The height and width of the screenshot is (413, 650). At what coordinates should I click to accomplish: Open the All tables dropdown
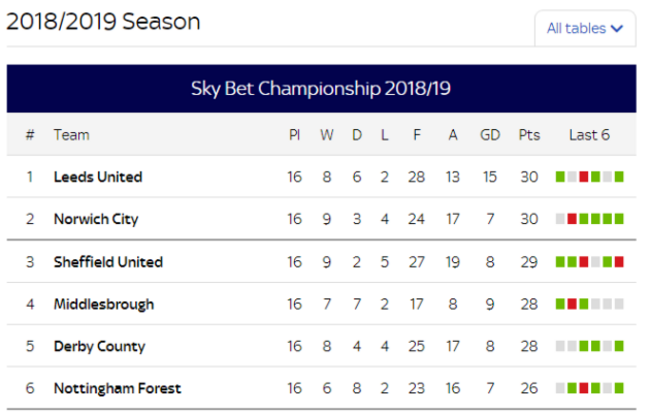[585, 28]
